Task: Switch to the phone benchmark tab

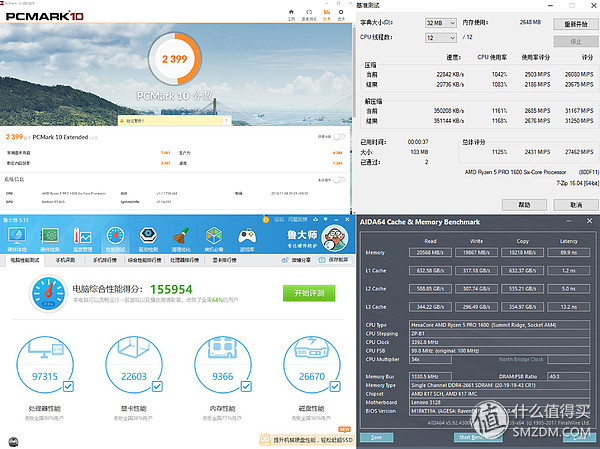Action: tap(65, 260)
